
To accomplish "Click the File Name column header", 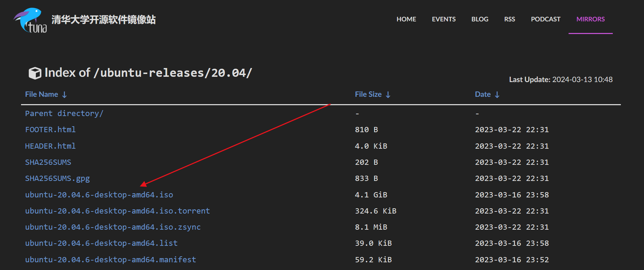I will point(41,94).
